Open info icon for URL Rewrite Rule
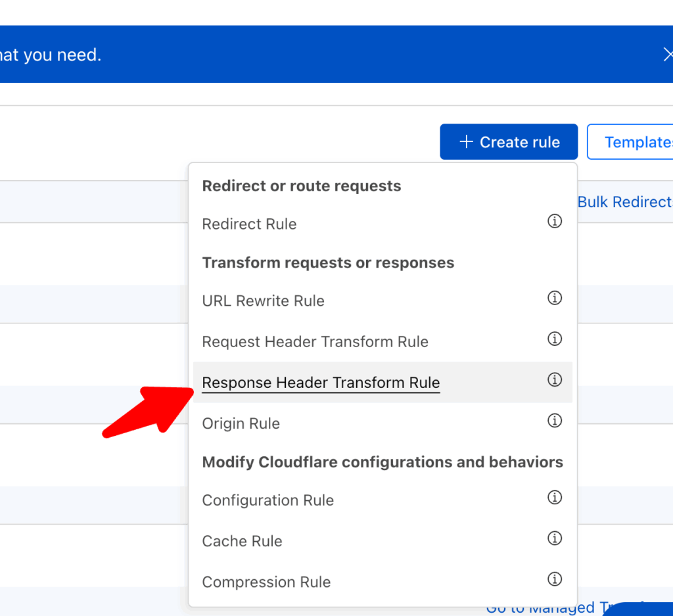 coord(555,298)
